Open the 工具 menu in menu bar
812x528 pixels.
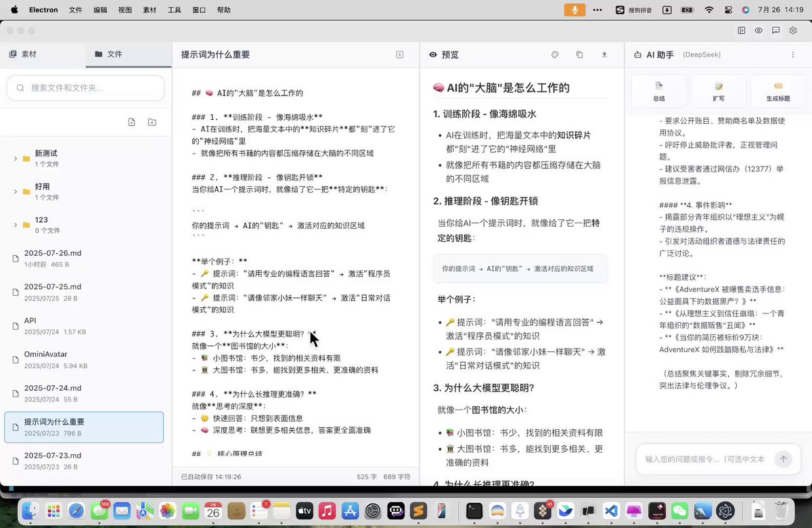pyautogui.click(x=174, y=10)
